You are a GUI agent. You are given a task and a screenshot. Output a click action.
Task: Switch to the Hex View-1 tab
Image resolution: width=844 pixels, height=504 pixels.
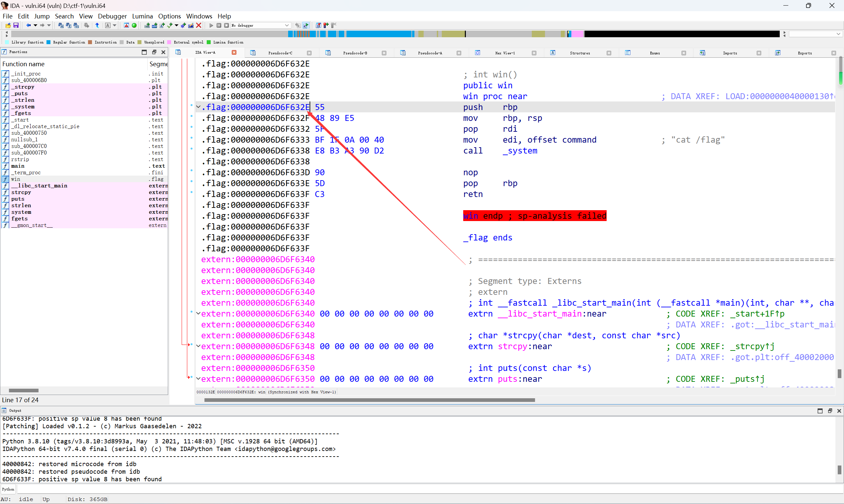pos(505,53)
